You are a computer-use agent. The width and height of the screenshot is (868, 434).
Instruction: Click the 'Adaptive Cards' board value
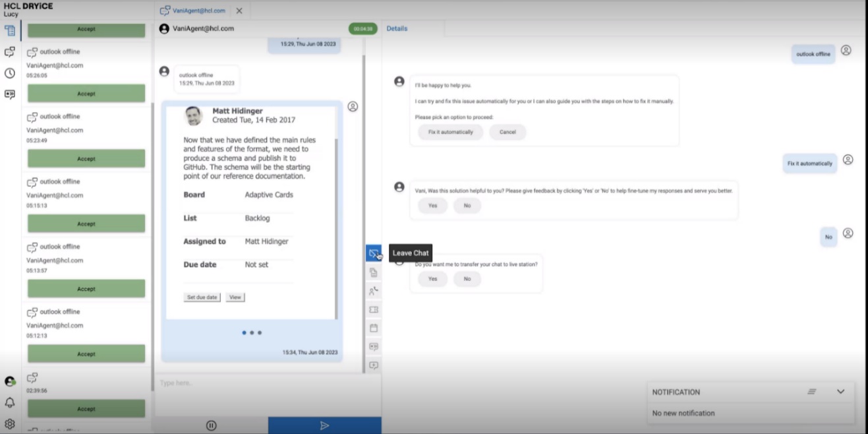269,195
